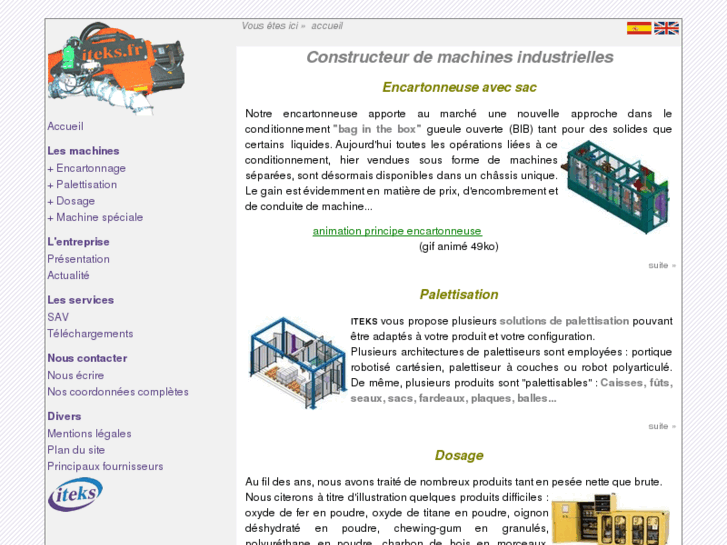
Task: Click breadcrumb accueil link
Action: point(327,26)
